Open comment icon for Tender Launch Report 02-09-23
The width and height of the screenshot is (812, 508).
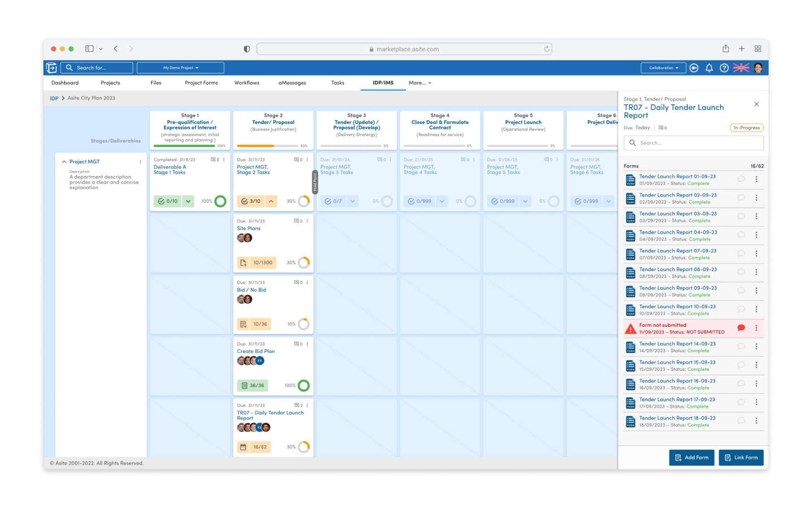742,198
